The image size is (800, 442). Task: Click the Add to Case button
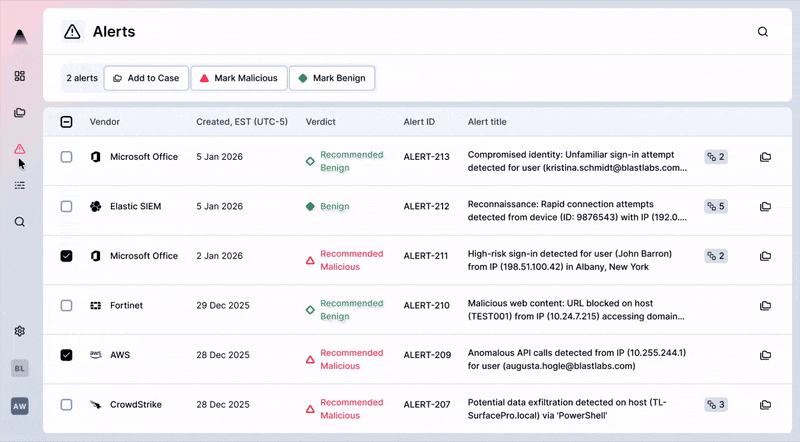tap(146, 78)
